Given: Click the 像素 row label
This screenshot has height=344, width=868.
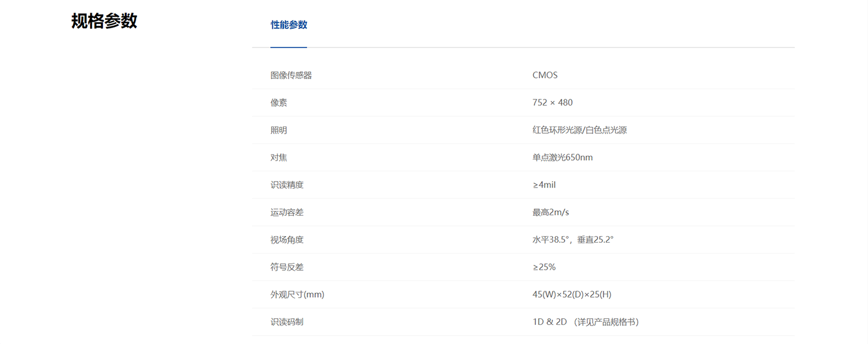Looking at the screenshot, I should (x=279, y=102).
